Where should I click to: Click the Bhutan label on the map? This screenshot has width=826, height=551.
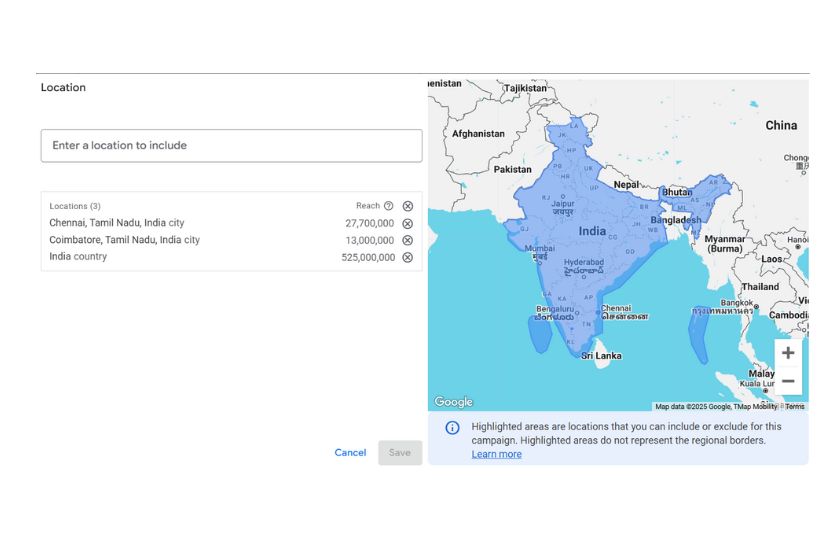[x=677, y=192]
